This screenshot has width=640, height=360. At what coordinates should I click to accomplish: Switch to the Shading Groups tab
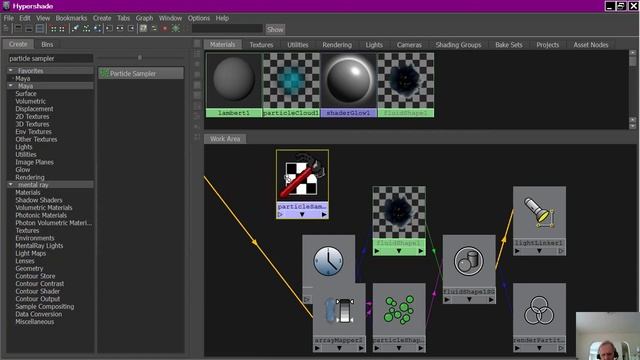coord(458,45)
